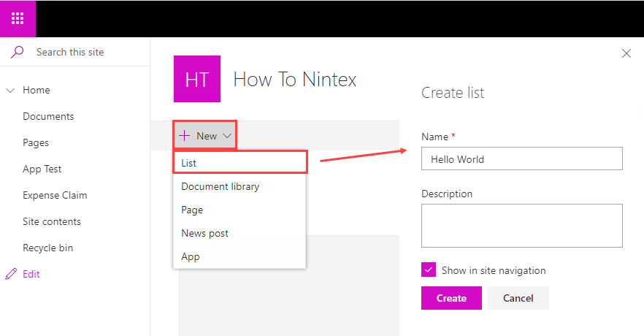The height and width of the screenshot is (336, 644).
Task: Click the Show in site navigation label
Action: [x=494, y=270]
